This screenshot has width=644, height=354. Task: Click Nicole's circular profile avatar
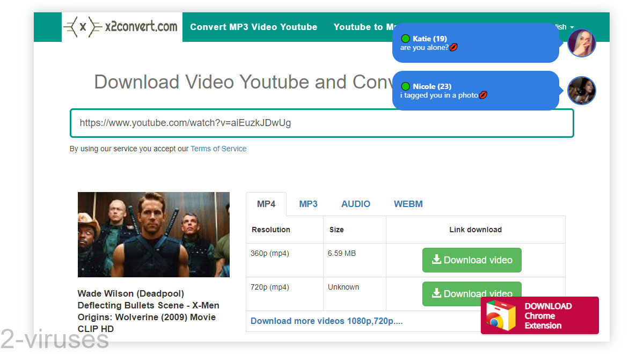point(581,91)
